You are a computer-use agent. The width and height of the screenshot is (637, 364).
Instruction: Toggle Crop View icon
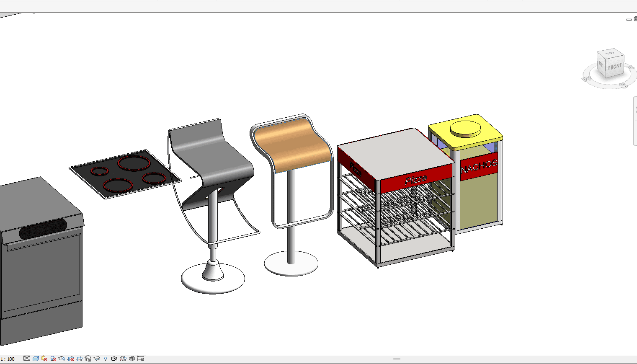coord(71,359)
